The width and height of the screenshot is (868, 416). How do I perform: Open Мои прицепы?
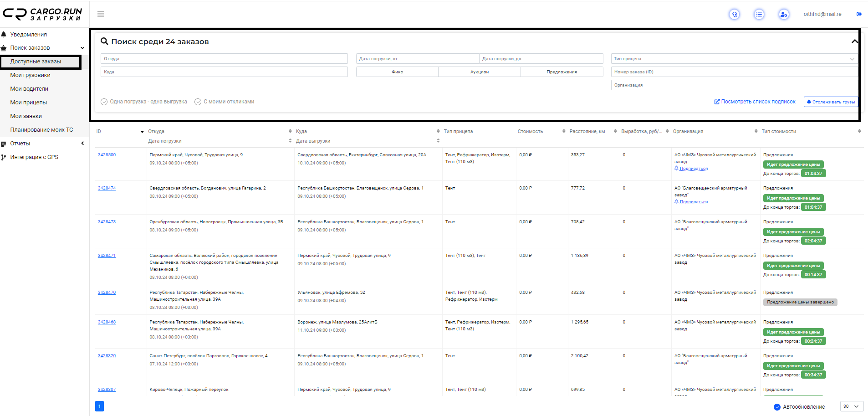pyautogui.click(x=29, y=103)
